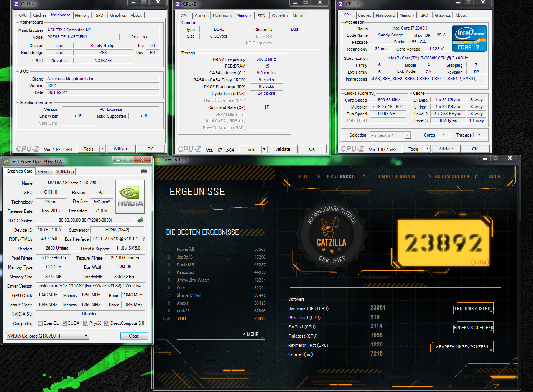Click Close button in GPU-Z
The height and width of the screenshot is (392, 533).
pyautogui.click(x=134, y=336)
